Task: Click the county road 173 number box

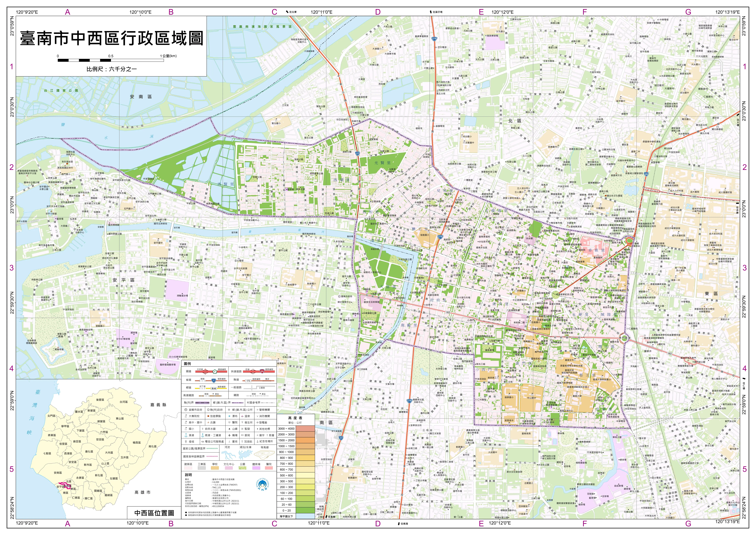Action: pos(248,381)
